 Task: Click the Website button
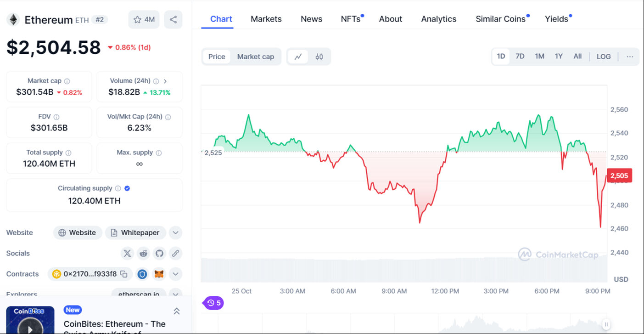tap(77, 232)
